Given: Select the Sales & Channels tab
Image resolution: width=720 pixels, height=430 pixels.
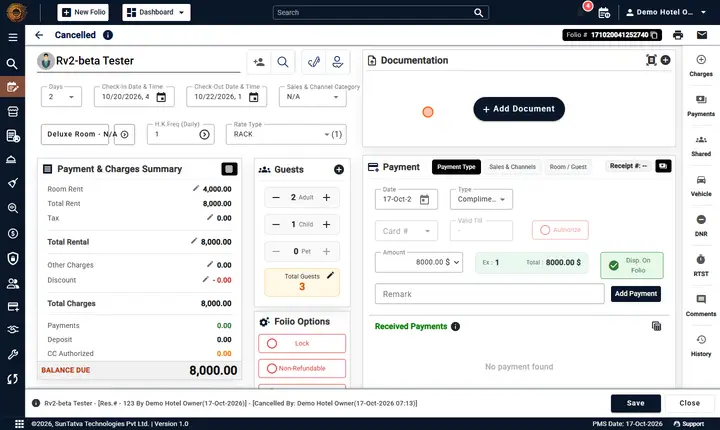Looking at the screenshot, I should [512, 167].
